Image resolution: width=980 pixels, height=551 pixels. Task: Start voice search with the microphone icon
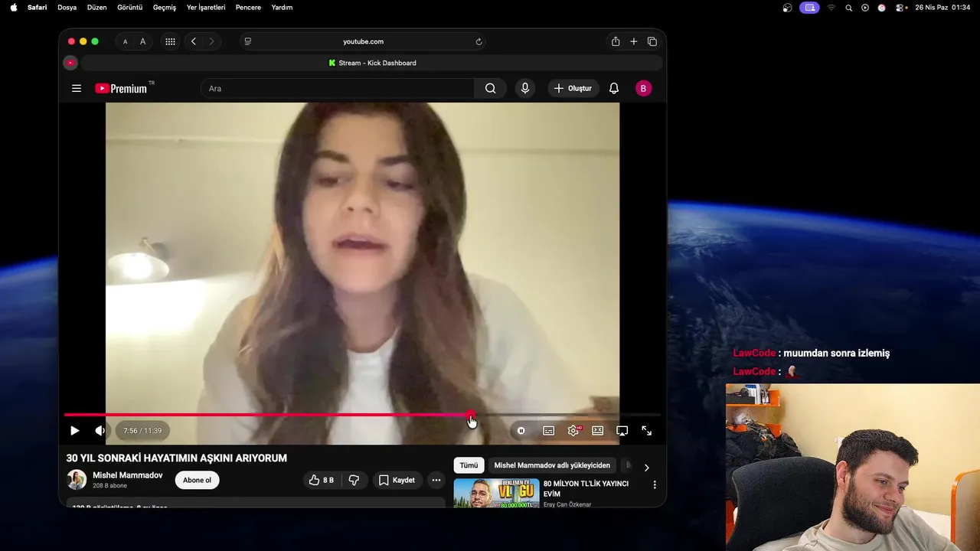pyautogui.click(x=524, y=88)
